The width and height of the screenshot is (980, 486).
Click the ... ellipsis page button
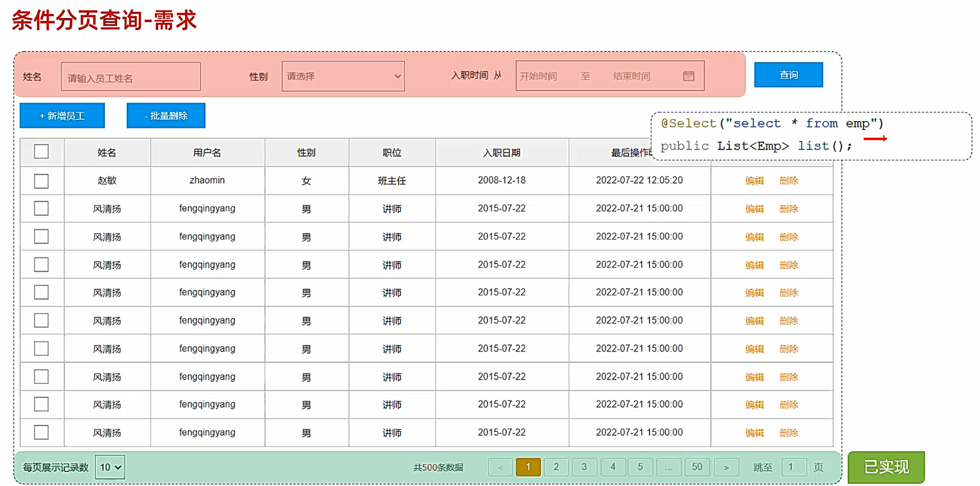pos(669,467)
